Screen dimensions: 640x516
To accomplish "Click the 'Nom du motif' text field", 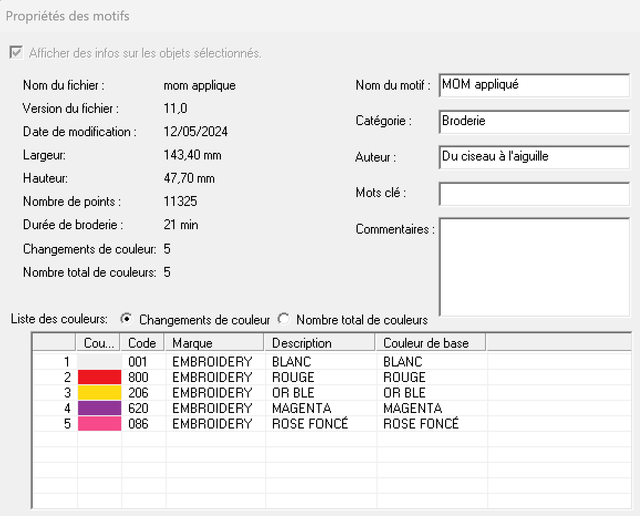I will (534, 85).
